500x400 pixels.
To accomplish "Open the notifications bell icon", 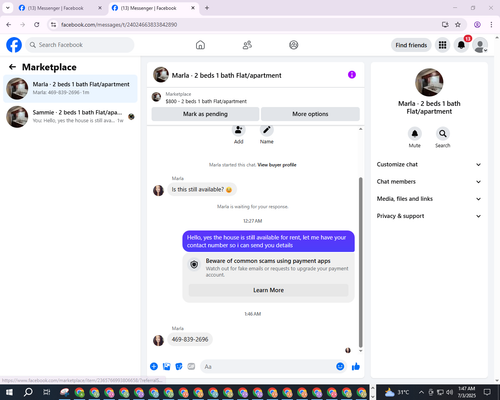I will click(461, 45).
